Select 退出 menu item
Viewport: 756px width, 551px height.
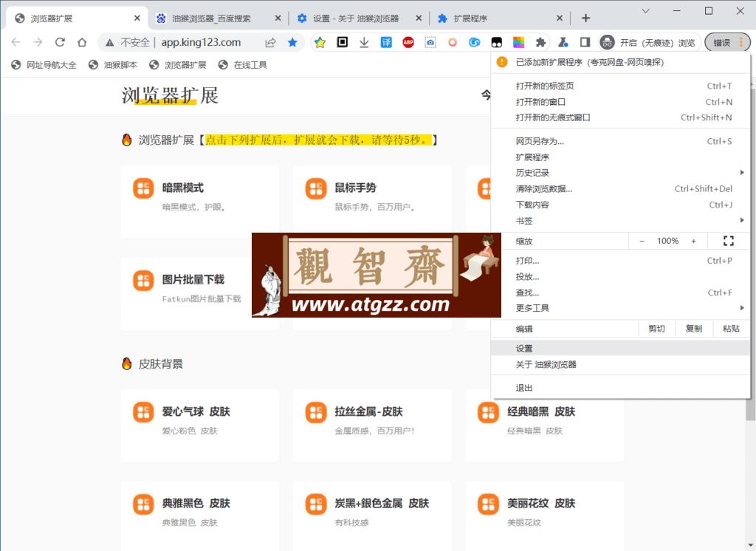(x=620, y=388)
